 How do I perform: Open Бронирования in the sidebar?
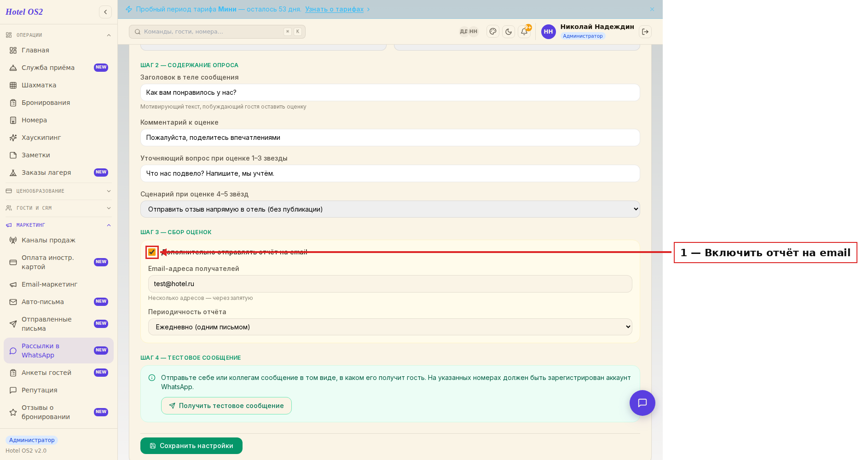pos(58,103)
